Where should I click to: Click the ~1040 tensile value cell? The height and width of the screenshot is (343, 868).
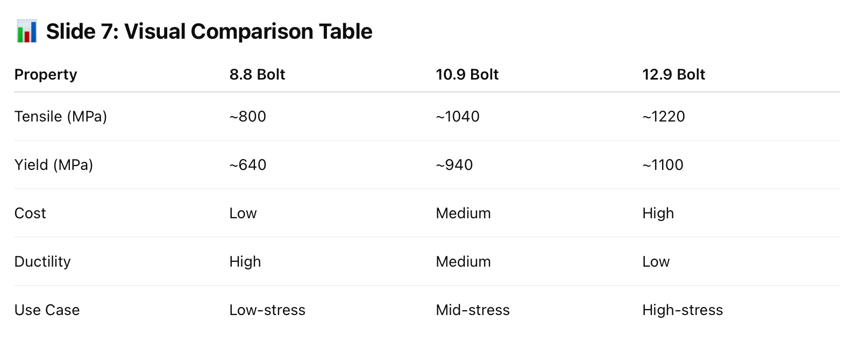click(458, 117)
